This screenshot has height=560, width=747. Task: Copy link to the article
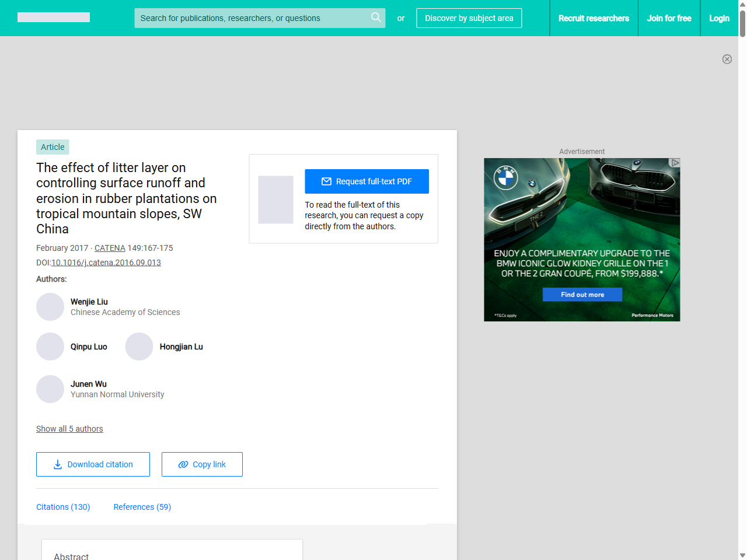point(202,464)
